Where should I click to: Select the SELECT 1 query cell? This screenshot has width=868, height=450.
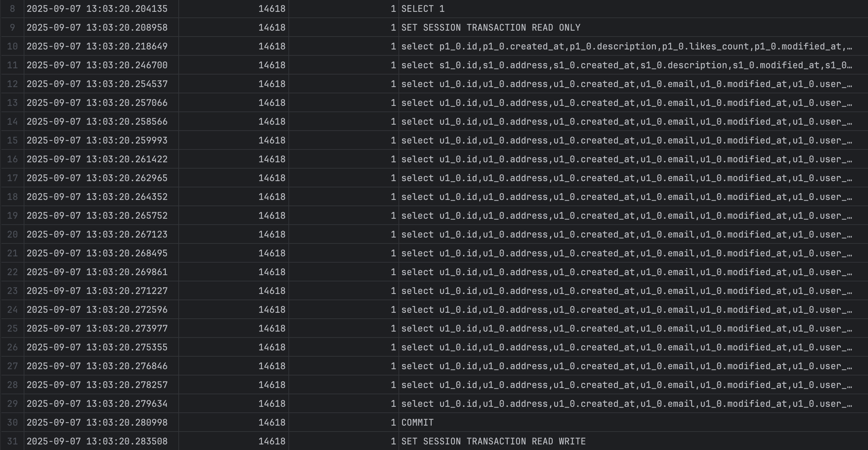tap(423, 9)
